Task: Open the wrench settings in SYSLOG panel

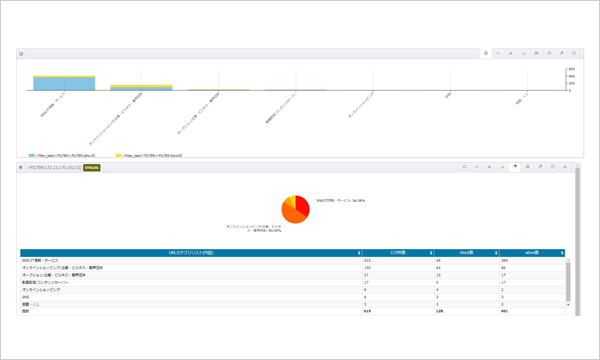Action: [540, 167]
